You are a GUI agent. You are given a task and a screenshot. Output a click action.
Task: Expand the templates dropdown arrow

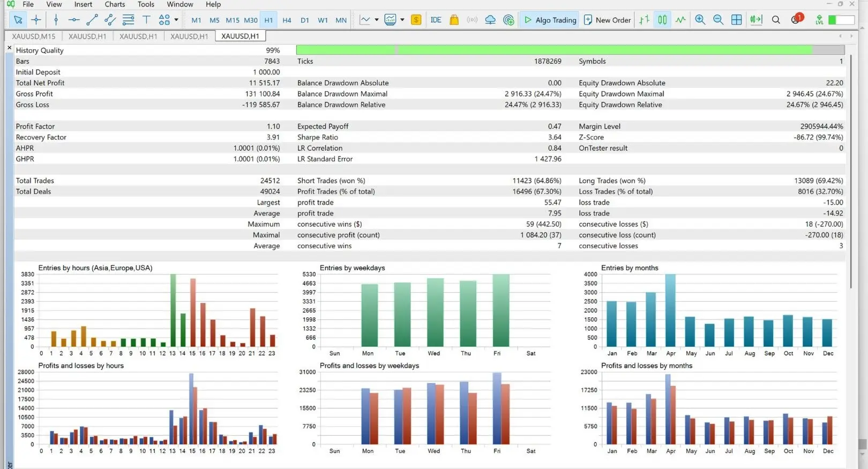coord(402,20)
